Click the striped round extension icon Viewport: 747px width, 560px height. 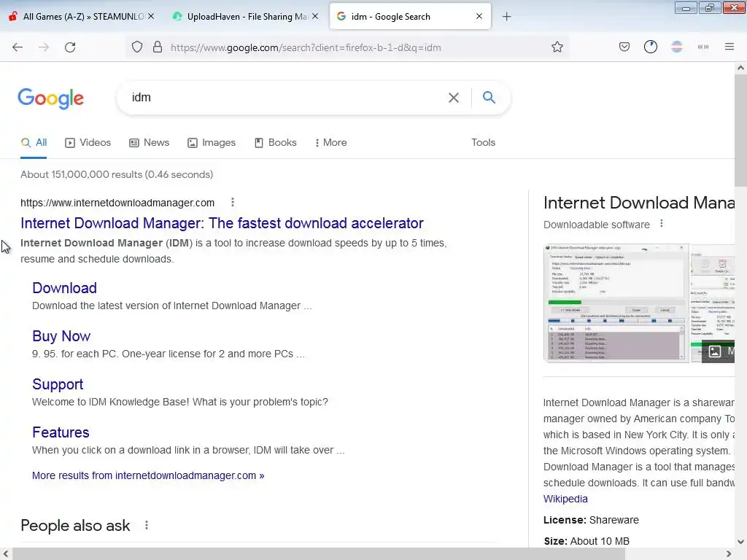click(x=676, y=47)
